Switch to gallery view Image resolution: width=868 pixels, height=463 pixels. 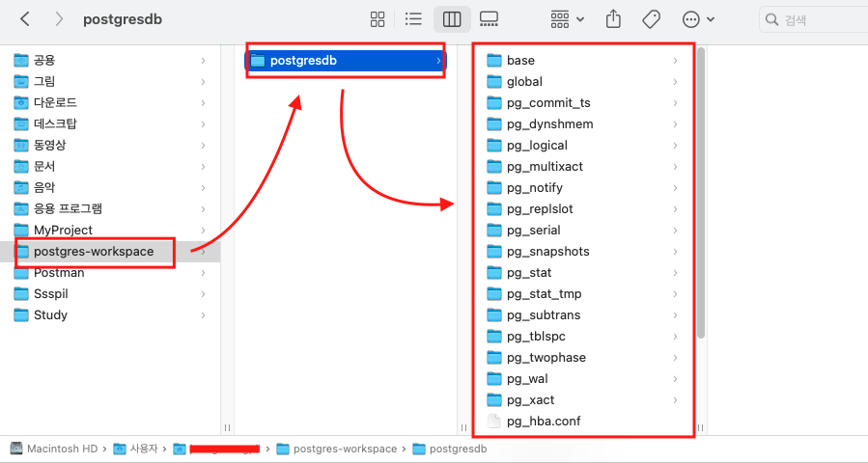[489, 19]
